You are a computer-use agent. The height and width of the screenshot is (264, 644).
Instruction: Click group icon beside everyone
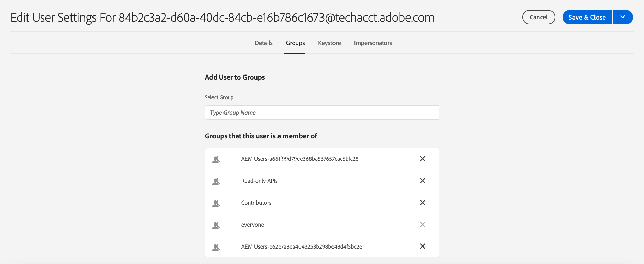(216, 225)
